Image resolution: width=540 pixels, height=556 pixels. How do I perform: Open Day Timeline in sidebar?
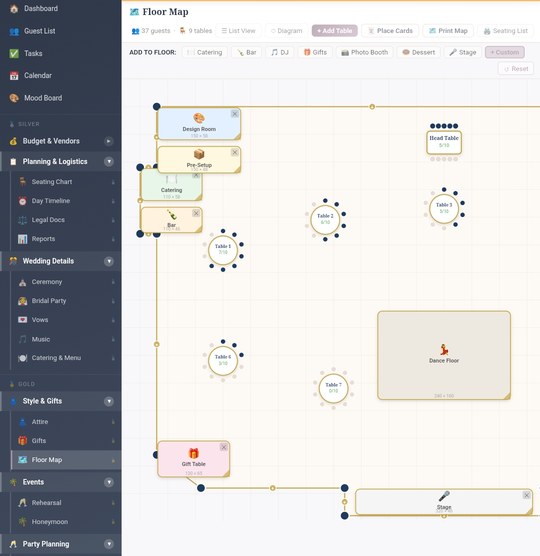(66, 201)
